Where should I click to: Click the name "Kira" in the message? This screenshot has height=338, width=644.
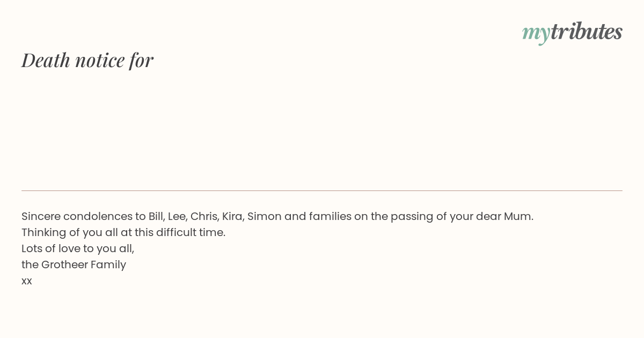click(233, 217)
